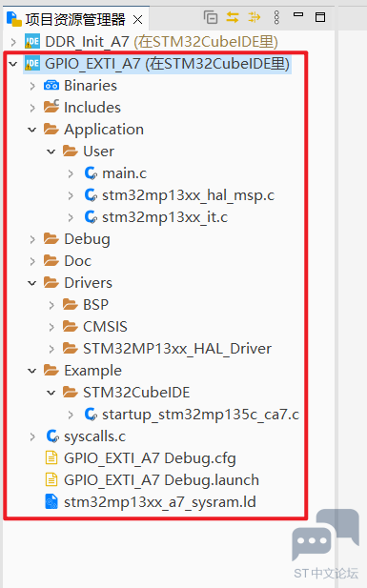The width and height of the screenshot is (367, 588).
Task: Click the GPIO_EXTI_A7 Debug.cfg file icon
Action: click(x=51, y=458)
